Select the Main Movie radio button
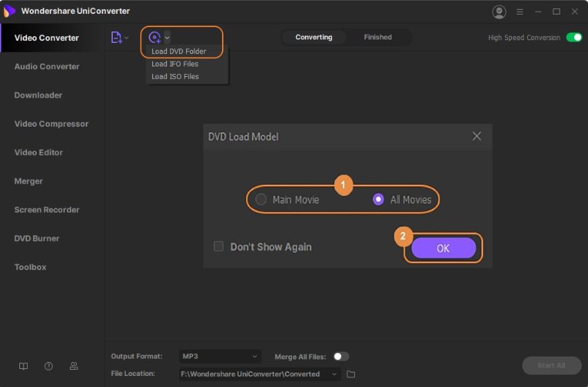Viewport: 588px width, 387px height. [x=261, y=199]
